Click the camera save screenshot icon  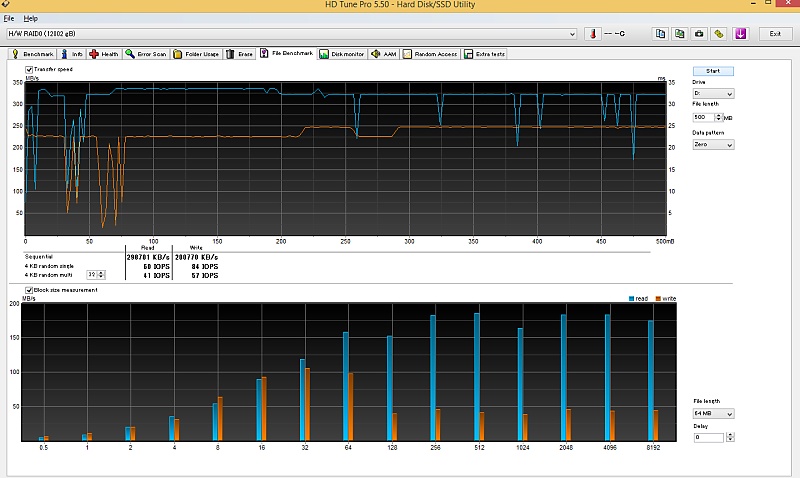(699, 34)
